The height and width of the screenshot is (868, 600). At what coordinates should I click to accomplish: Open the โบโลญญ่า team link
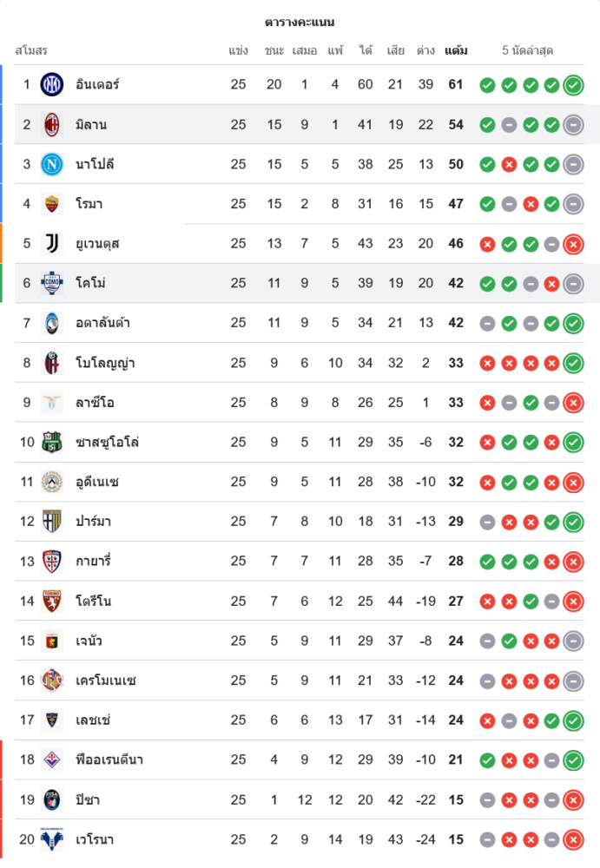(105, 363)
